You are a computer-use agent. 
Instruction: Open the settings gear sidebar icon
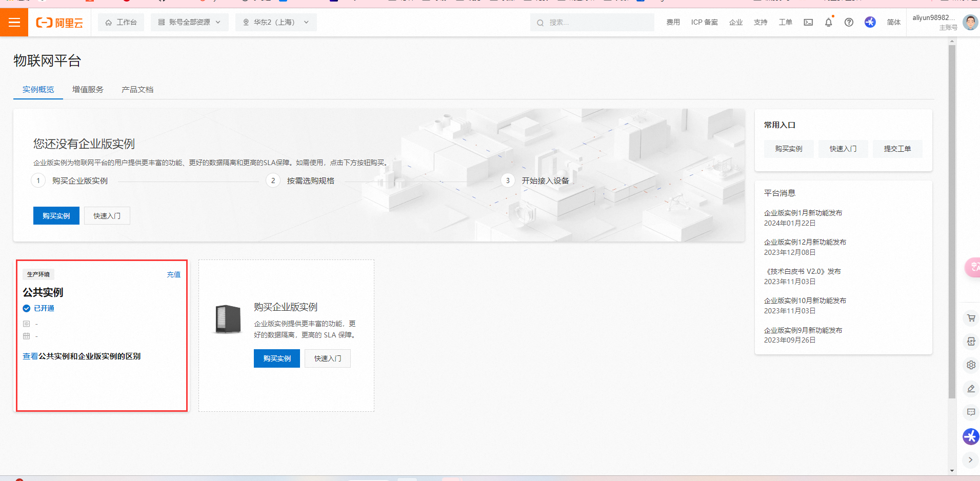click(971, 365)
